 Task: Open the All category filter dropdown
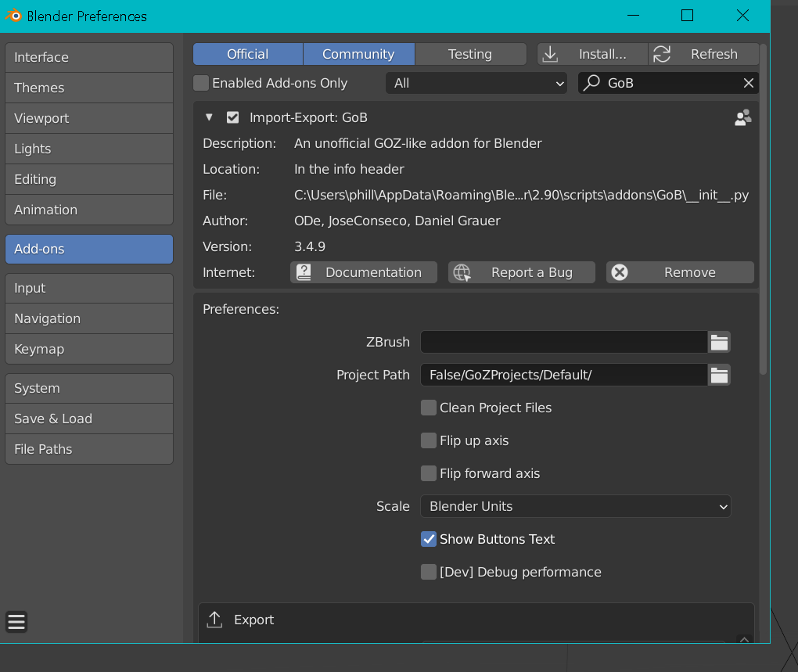pos(476,83)
